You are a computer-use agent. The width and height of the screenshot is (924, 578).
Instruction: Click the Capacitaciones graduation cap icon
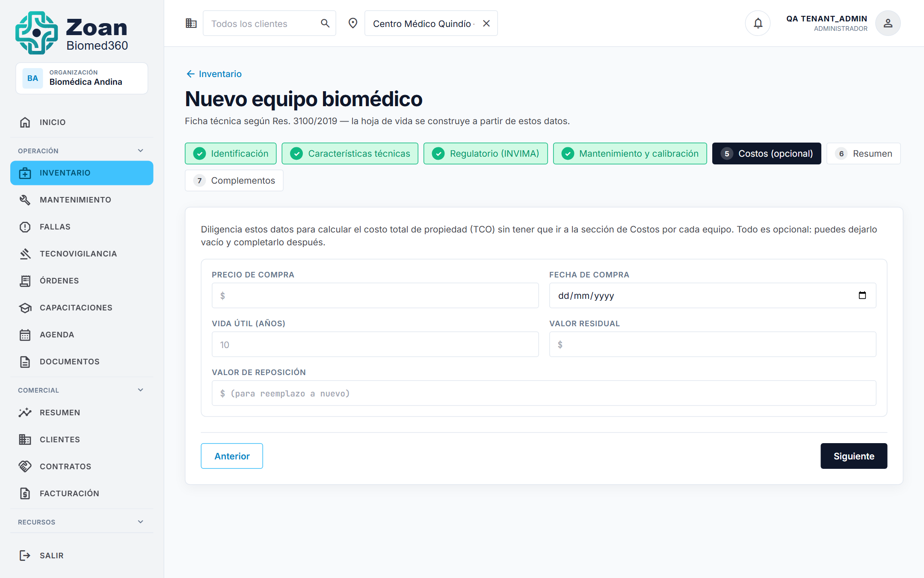tap(25, 308)
